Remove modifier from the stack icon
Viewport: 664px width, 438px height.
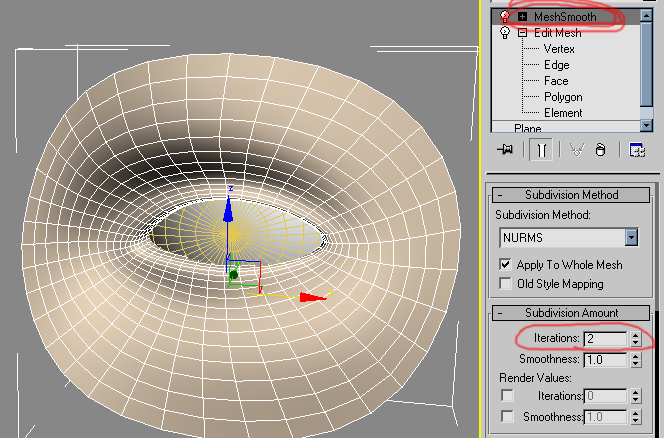tap(600, 150)
